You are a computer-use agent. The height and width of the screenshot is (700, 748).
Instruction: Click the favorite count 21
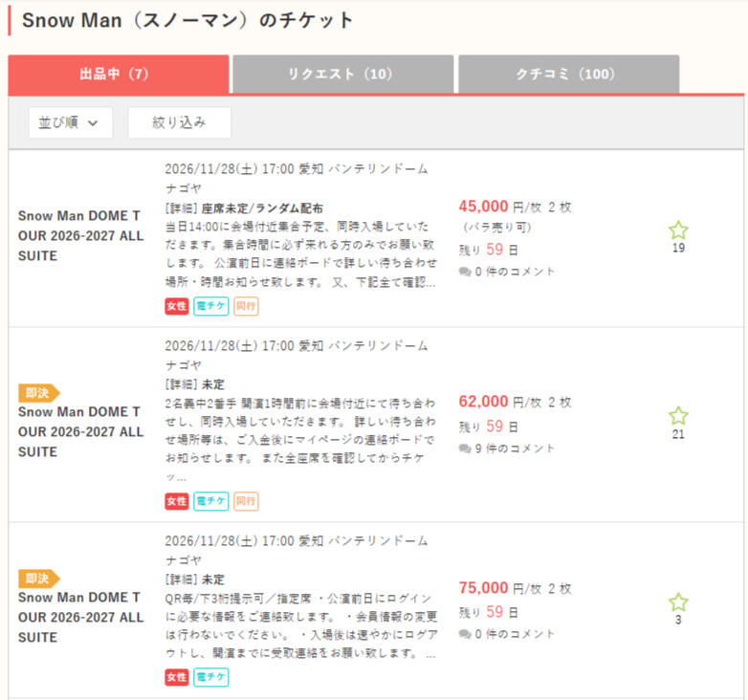678,434
